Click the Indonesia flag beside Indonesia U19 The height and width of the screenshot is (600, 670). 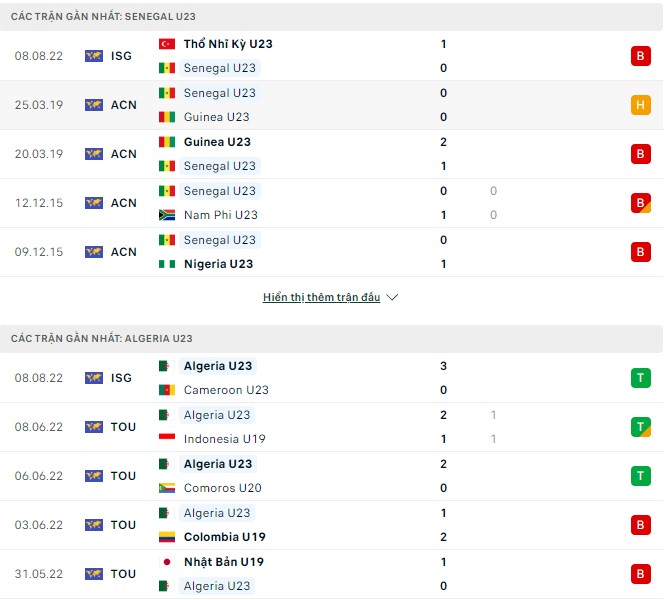(167, 439)
